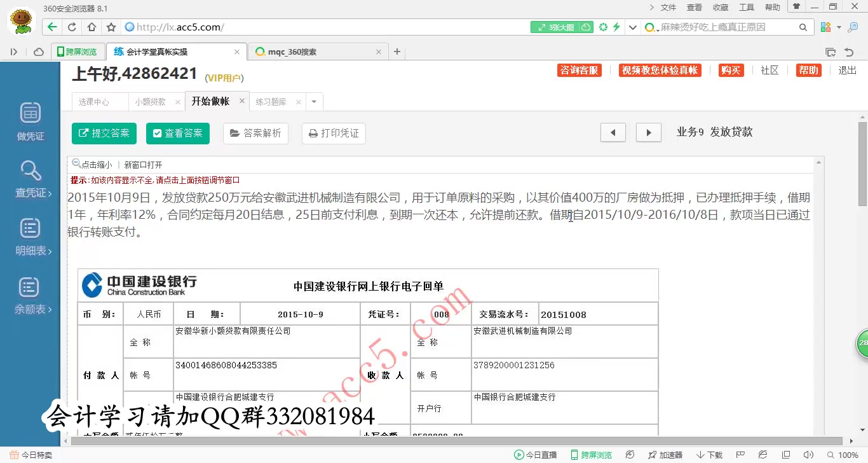Viewport: 868px width, 463px height.
Task: Submit answers via 提交答案 button
Action: 104,133
